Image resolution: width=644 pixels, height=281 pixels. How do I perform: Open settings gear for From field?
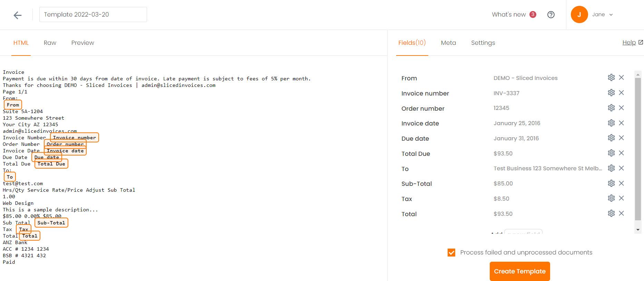(x=611, y=78)
